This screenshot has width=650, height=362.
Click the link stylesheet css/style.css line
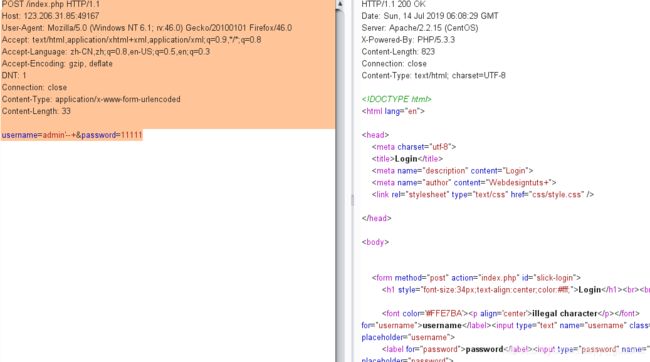483,194
